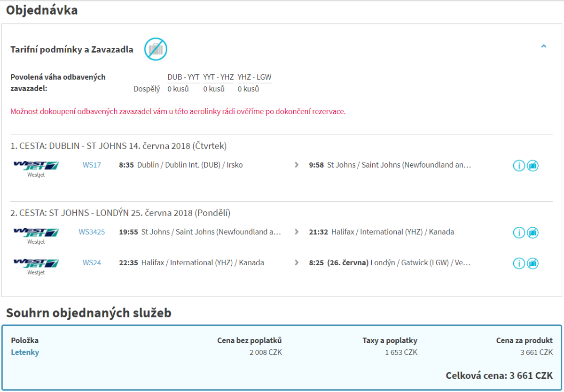Collapse the Tarifní podmínky a Zavazadla section
The image size is (564, 392).
[544, 46]
